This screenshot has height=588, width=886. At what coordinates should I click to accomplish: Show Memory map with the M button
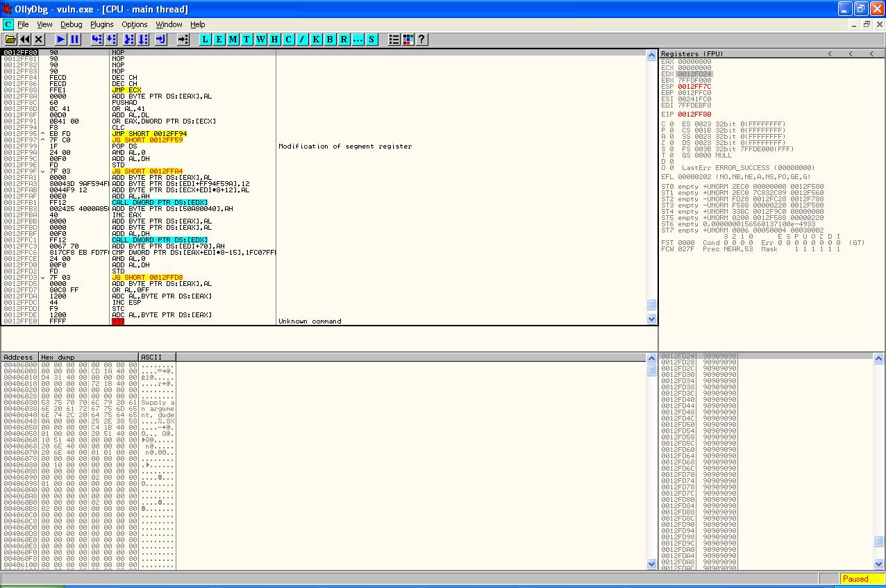233,40
